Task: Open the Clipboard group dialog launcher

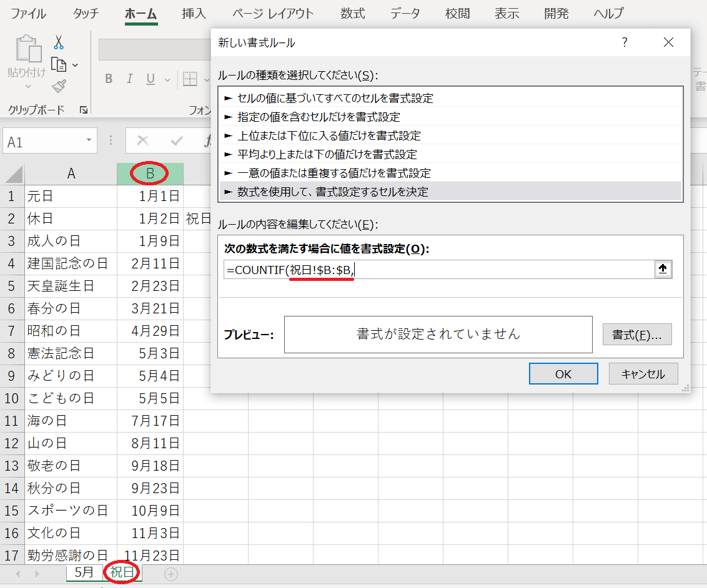Action: click(x=84, y=110)
